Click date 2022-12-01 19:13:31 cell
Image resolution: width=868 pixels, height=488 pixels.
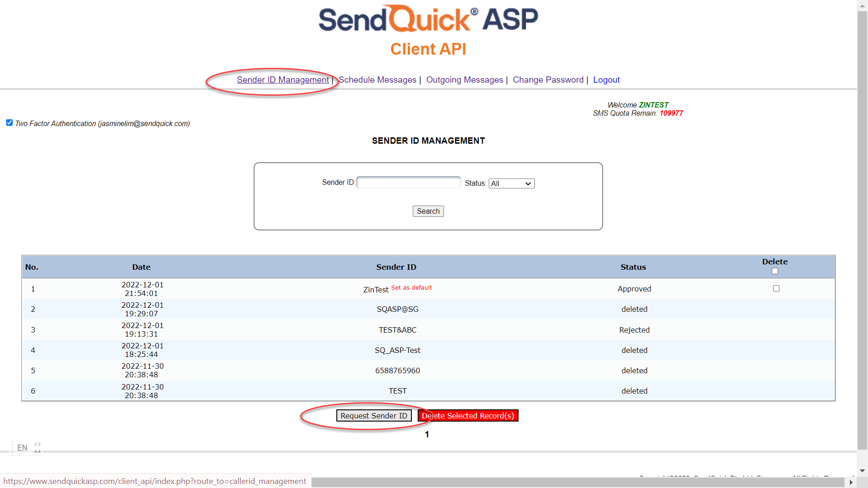coord(142,330)
